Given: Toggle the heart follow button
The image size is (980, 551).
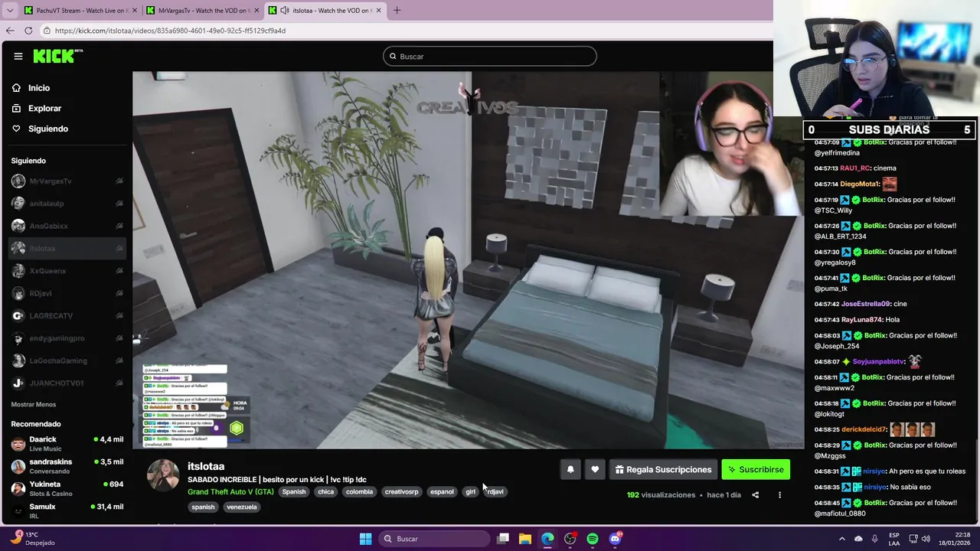Looking at the screenshot, I should point(595,470).
